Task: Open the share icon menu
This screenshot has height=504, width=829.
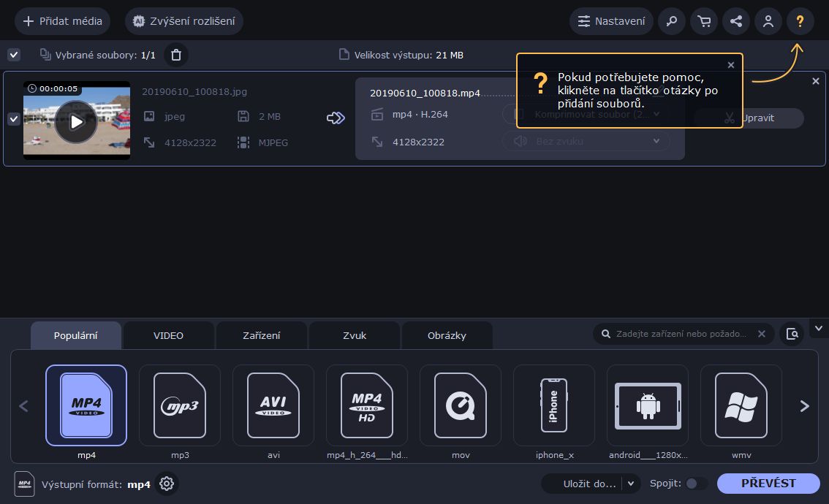Action: [x=736, y=21]
